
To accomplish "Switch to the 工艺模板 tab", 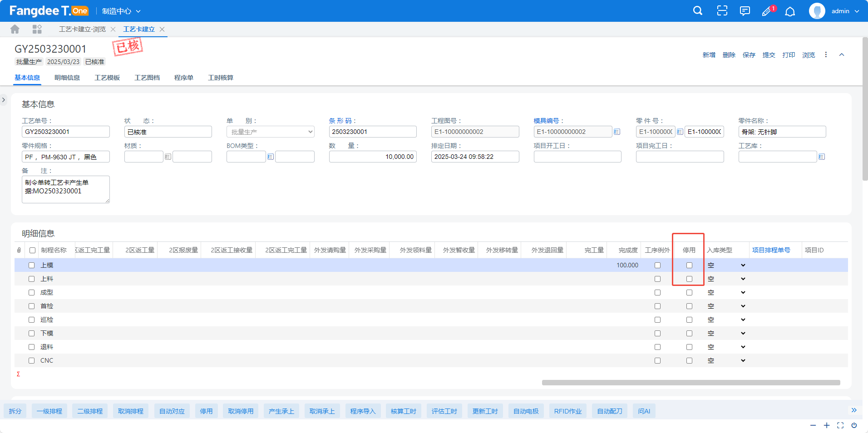I will coord(107,78).
